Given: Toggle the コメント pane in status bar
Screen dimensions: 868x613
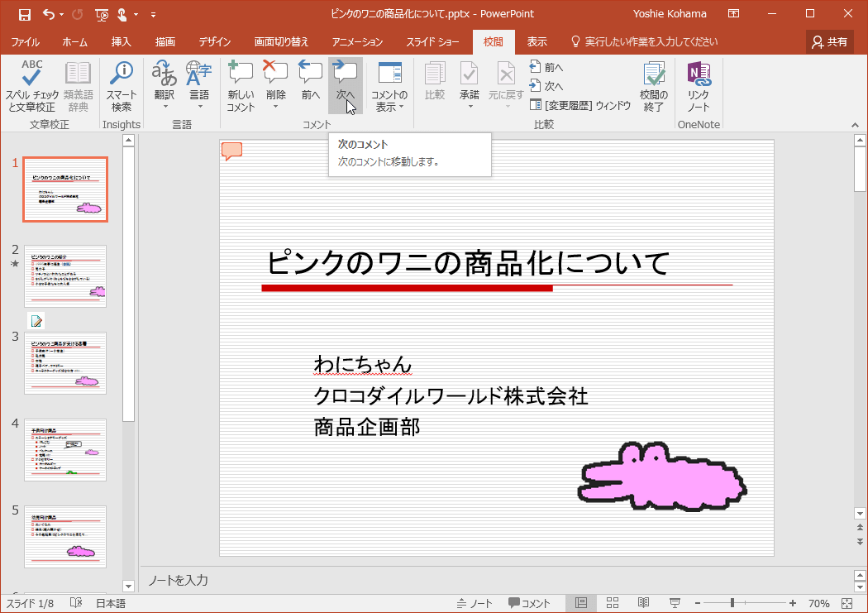Looking at the screenshot, I should coord(530,603).
